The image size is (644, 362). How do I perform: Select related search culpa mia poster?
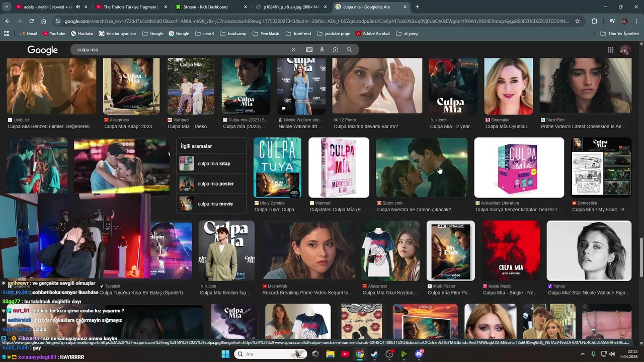tap(212, 184)
